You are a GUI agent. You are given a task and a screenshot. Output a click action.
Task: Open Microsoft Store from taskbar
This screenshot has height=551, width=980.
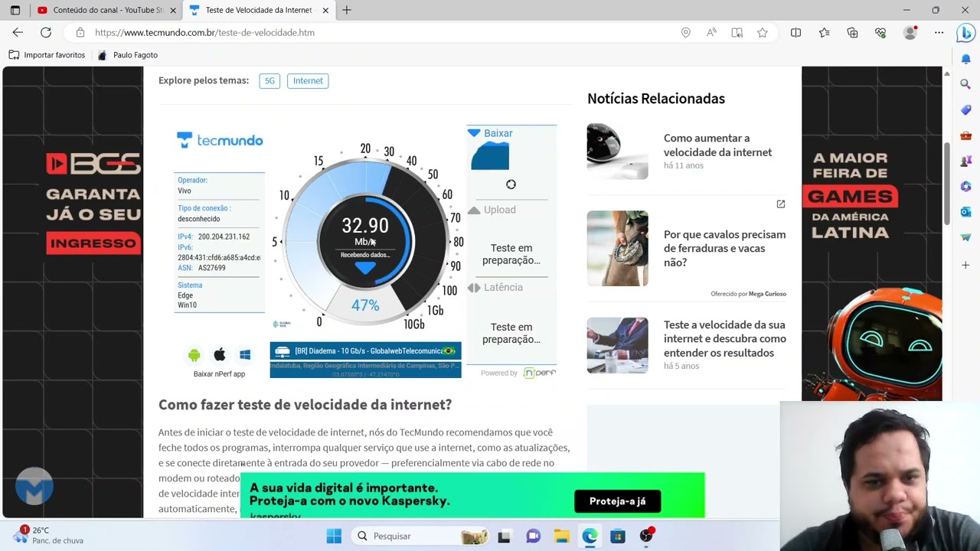pyautogui.click(x=618, y=536)
